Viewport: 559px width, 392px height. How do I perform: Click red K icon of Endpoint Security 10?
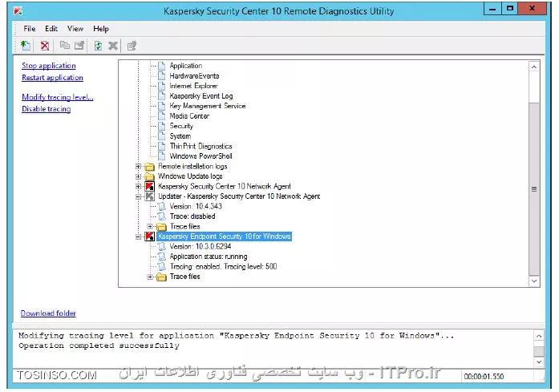tap(149, 236)
